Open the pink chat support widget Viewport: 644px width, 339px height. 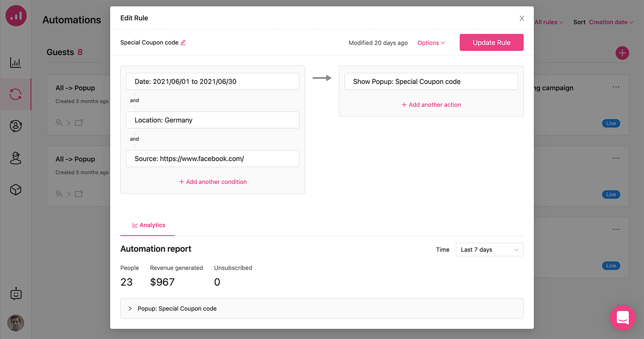(622, 317)
